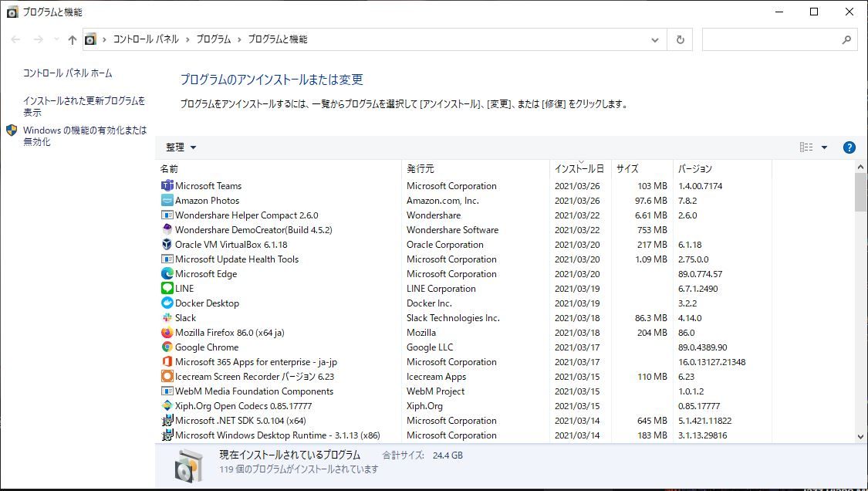The height and width of the screenshot is (491, 868).
Task: Click the search magnifier icon
Action: coord(846,39)
